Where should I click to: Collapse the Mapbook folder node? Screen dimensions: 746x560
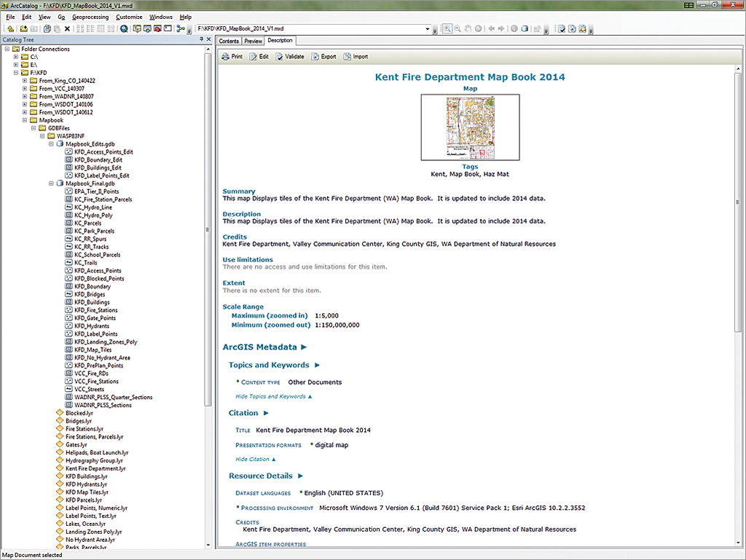tap(25, 120)
